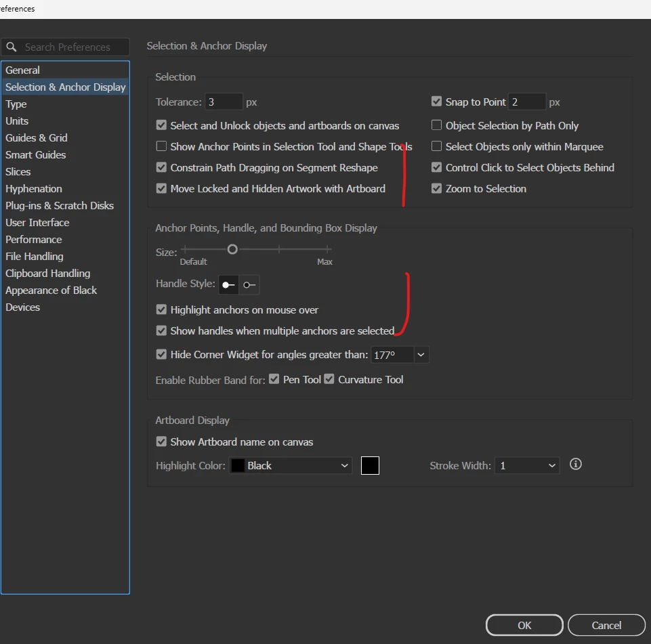The height and width of the screenshot is (644, 651).
Task: Open Performance preferences
Action: [x=65, y=240]
